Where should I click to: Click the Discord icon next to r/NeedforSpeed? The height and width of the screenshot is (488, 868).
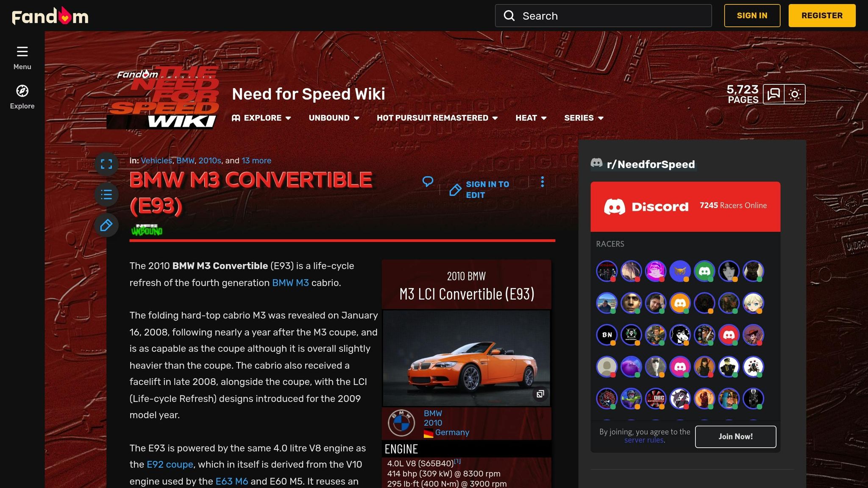596,163
